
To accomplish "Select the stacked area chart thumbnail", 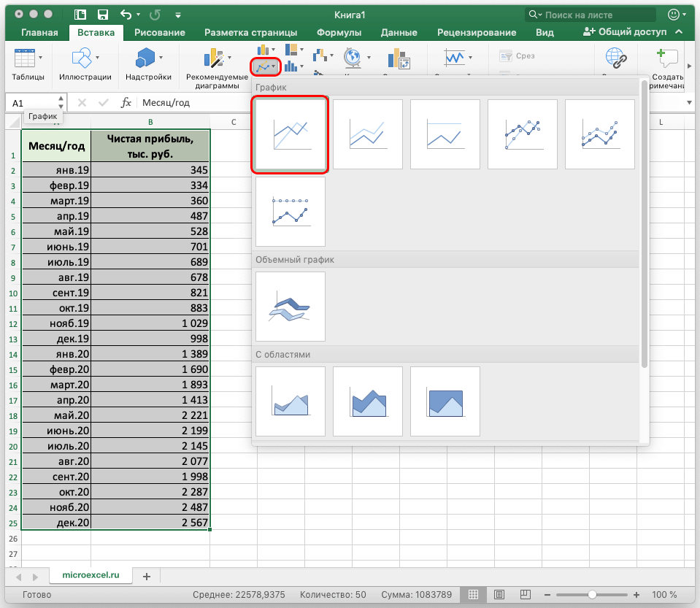I will click(x=368, y=401).
